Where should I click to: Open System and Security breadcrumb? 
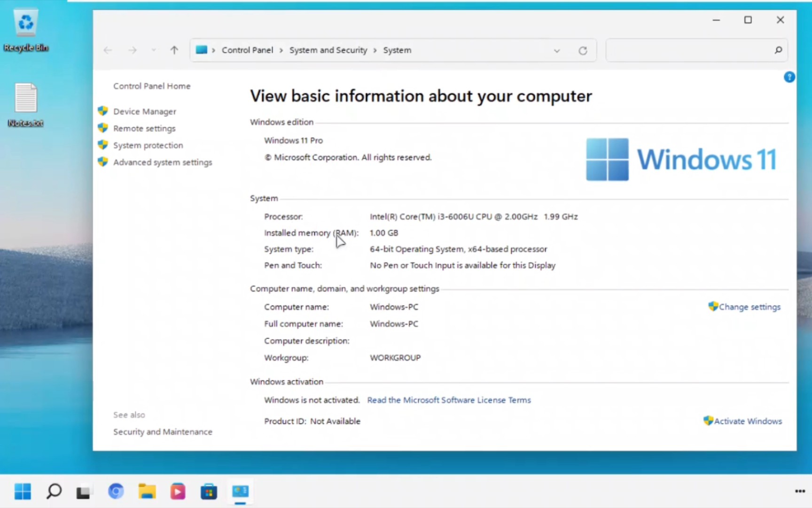[x=328, y=50]
